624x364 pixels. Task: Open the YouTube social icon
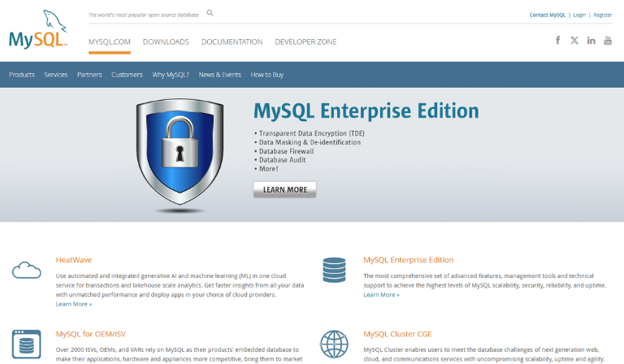[x=608, y=40]
